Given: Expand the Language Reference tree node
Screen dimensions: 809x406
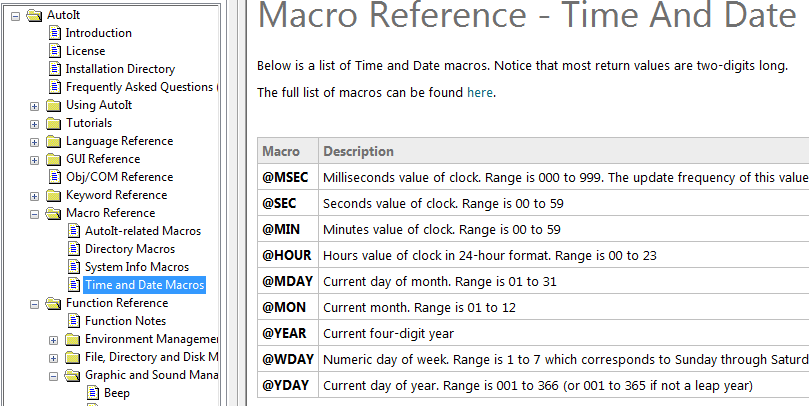Looking at the screenshot, I should click(x=35, y=141).
